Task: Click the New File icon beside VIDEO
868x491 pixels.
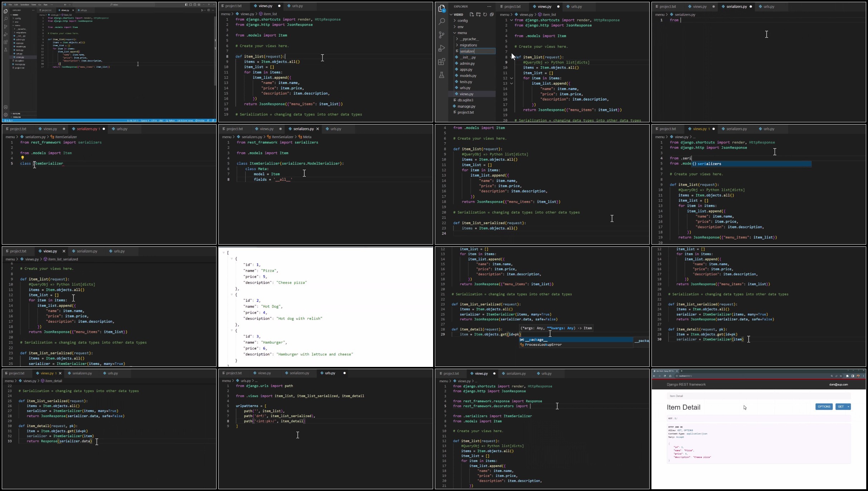Action: [x=471, y=15]
